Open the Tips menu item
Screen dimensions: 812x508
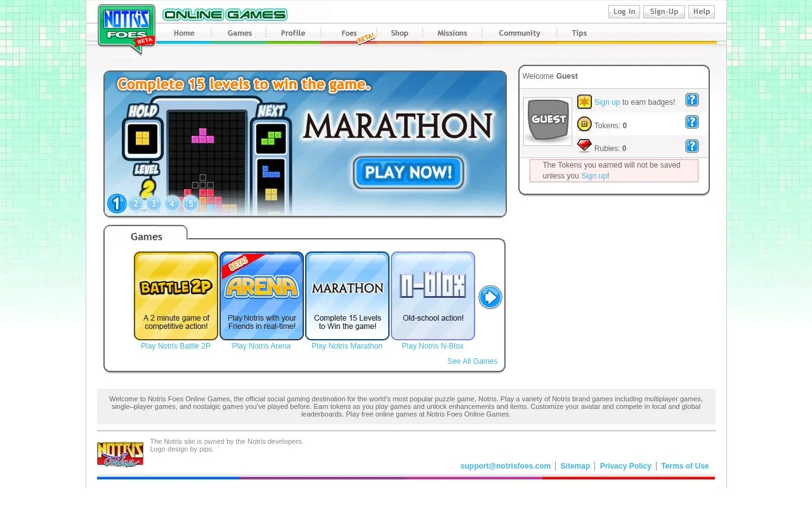(x=579, y=33)
